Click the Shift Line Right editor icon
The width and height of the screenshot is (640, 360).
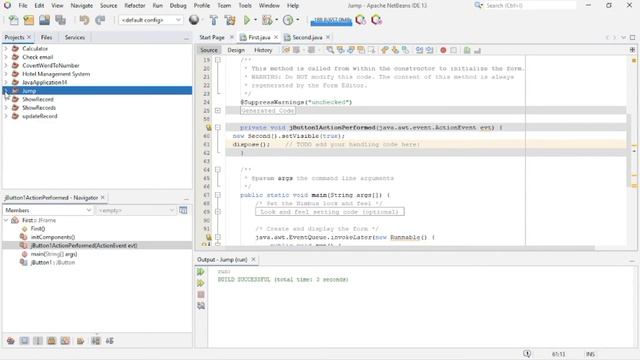tap(429, 50)
